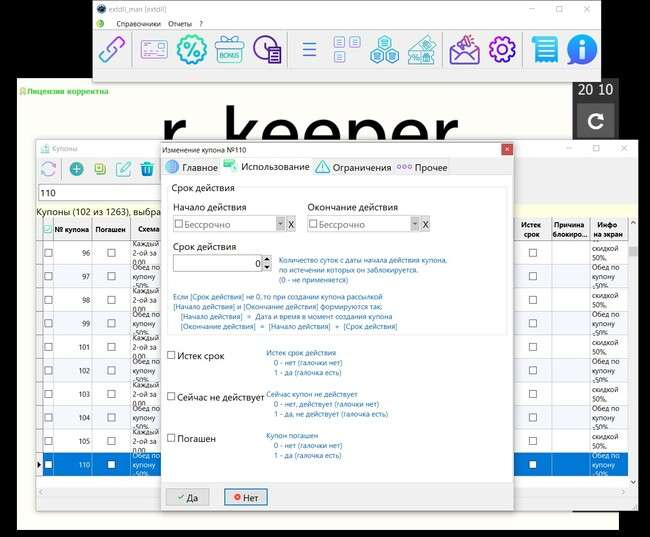Check the 'Погашен' checkbox in dialog

tap(172, 438)
